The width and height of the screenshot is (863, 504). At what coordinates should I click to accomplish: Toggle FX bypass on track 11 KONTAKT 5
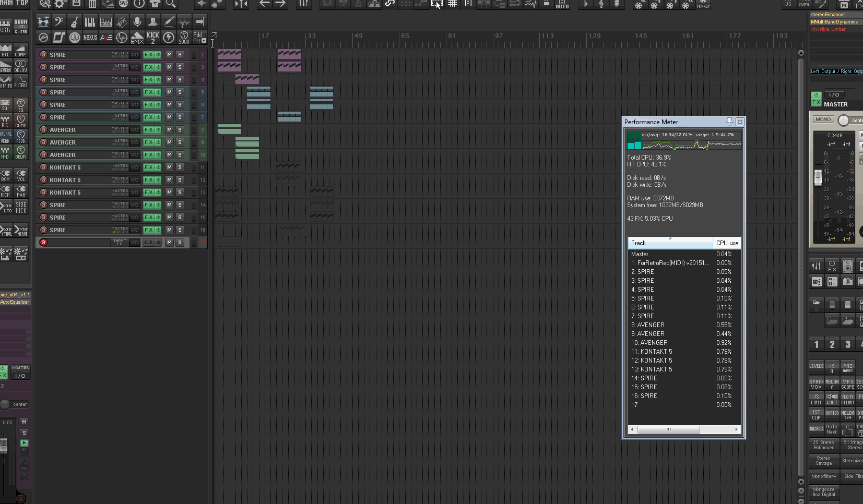pos(158,167)
